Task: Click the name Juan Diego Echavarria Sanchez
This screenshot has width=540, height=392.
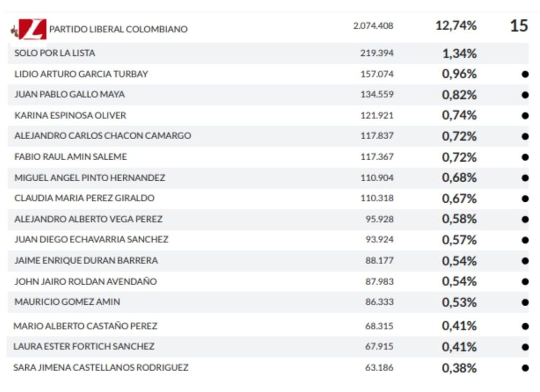Action: click(x=91, y=240)
